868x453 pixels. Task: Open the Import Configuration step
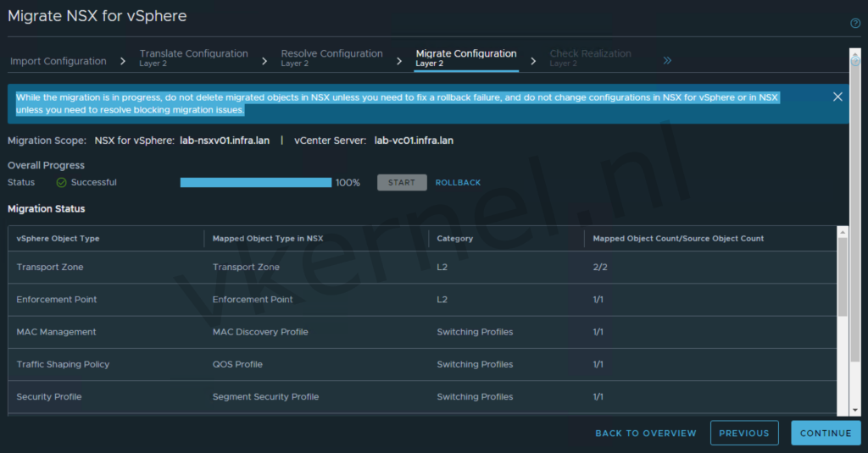point(58,61)
